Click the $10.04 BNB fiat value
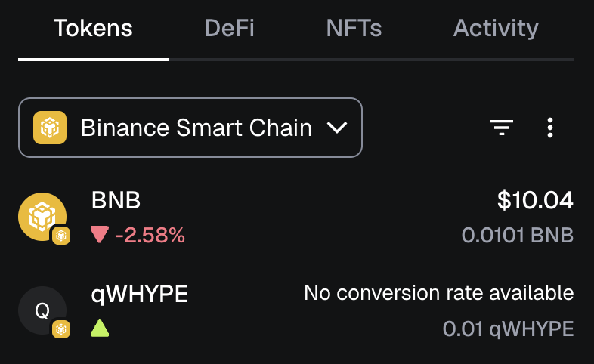Screen dimensions: 594x364 point(535,200)
